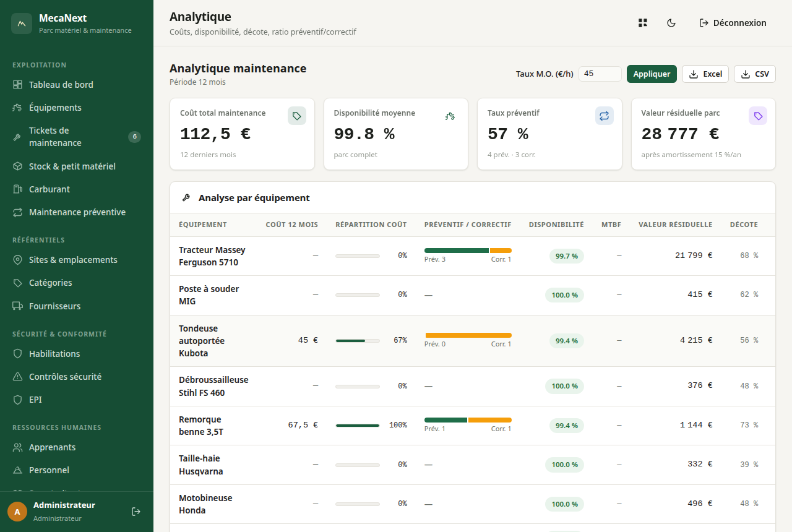The width and height of the screenshot is (792, 532).
Task: Click the wrench icon beside Analyse par équipement
Action: point(186,198)
